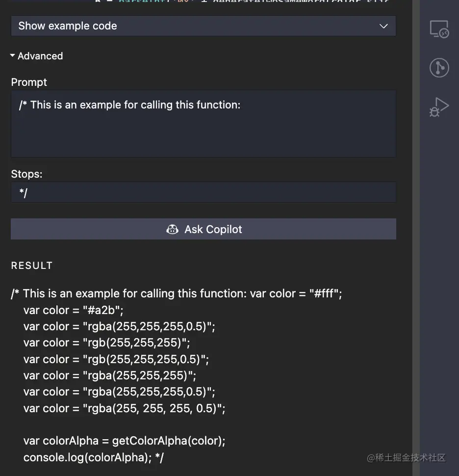Click the Advanced section label
The width and height of the screenshot is (459, 476).
40,56
